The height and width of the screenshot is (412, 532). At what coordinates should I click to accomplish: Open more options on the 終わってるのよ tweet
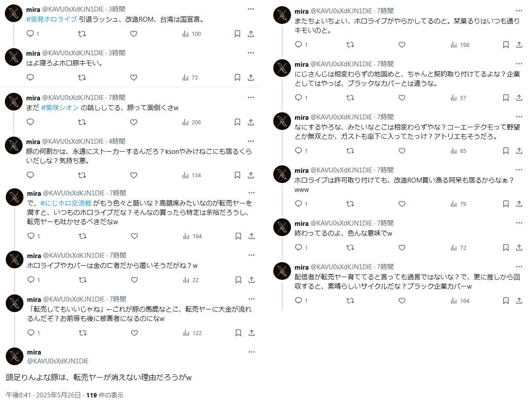click(519, 222)
